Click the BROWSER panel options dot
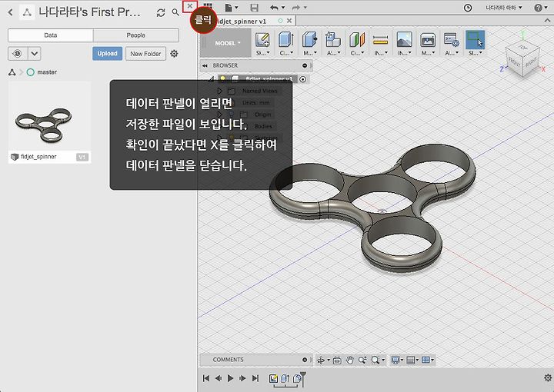 coord(305,65)
